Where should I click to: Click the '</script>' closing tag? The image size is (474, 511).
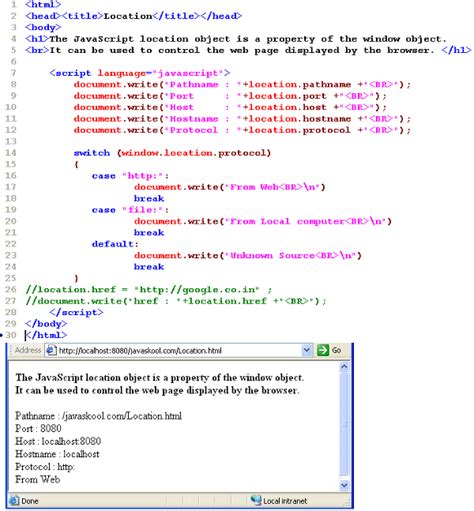(76, 312)
